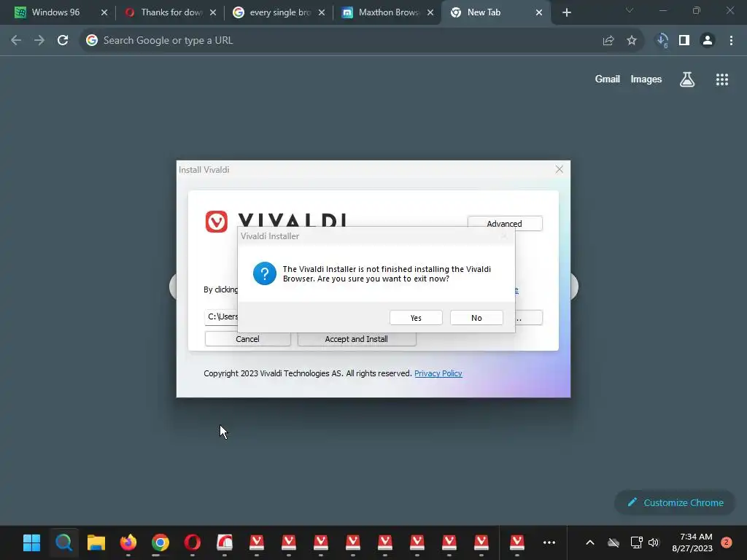Open the Chrome three-dot menu

731,41
